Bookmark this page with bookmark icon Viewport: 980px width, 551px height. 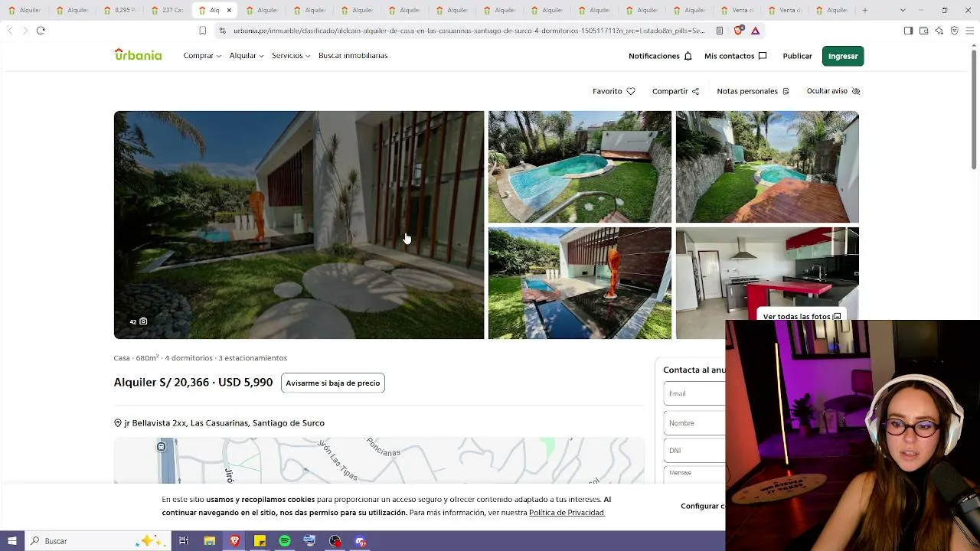pyautogui.click(x=202, y=31)
